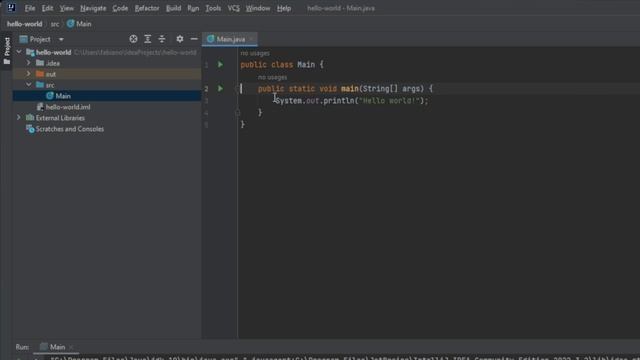Open the Refactor menu
This screenshot has height=360, width=640.
(x=147, y=8)
